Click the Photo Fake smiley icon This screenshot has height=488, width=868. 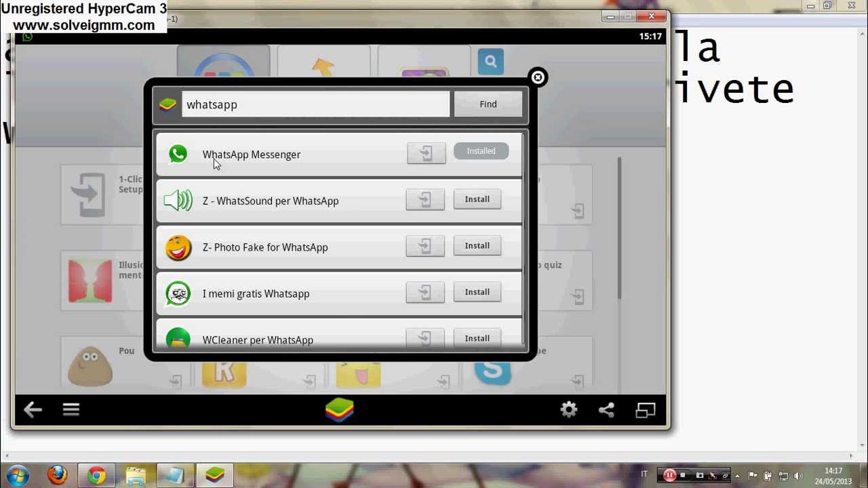[x=178, y=247]
